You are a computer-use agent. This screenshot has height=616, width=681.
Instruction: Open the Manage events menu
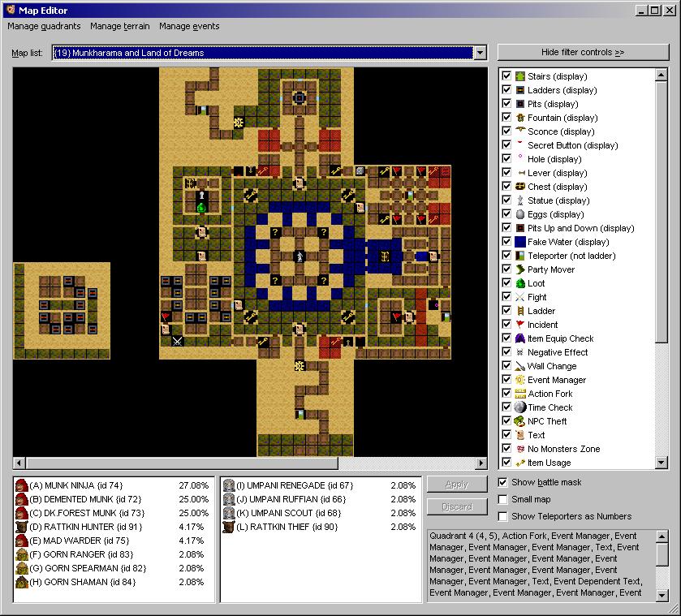point(189,26)
